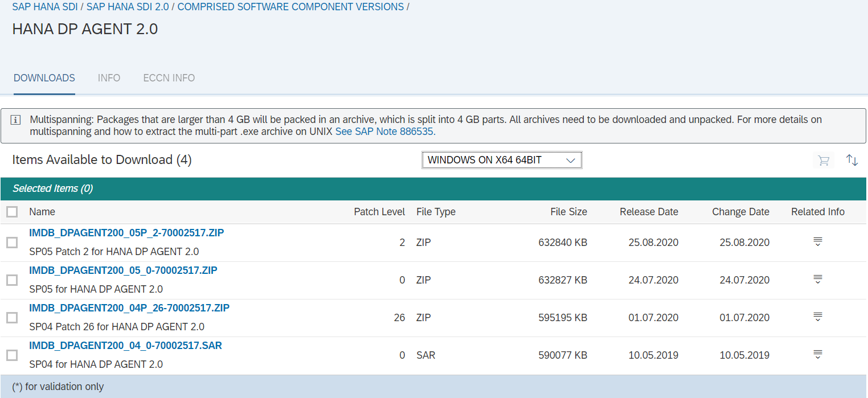Click the Related Info column header

pyautogui.click(x=818, y=212)
